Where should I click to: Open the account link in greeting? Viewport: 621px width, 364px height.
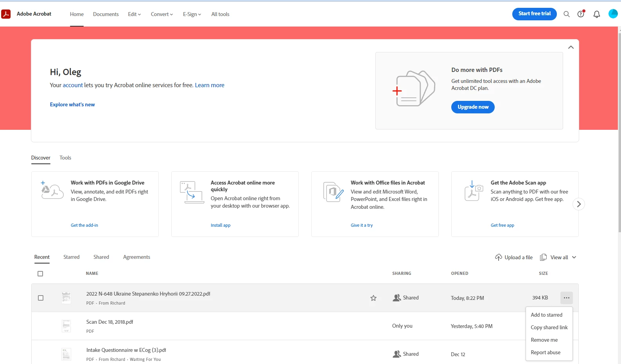[73, 85]
